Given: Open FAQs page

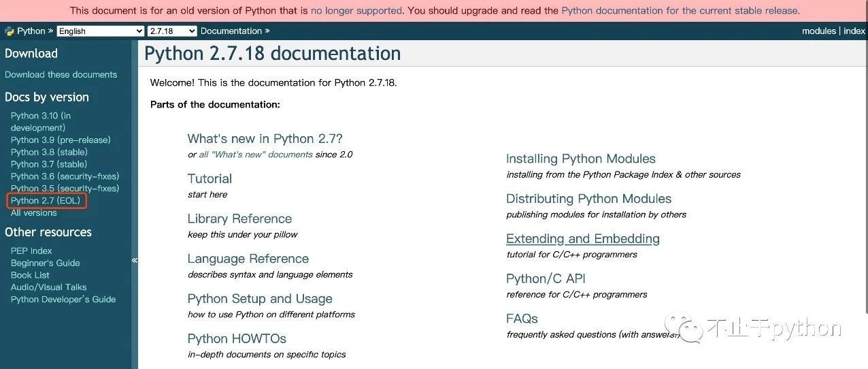Looking at the screenshot, I should (522, 319).
